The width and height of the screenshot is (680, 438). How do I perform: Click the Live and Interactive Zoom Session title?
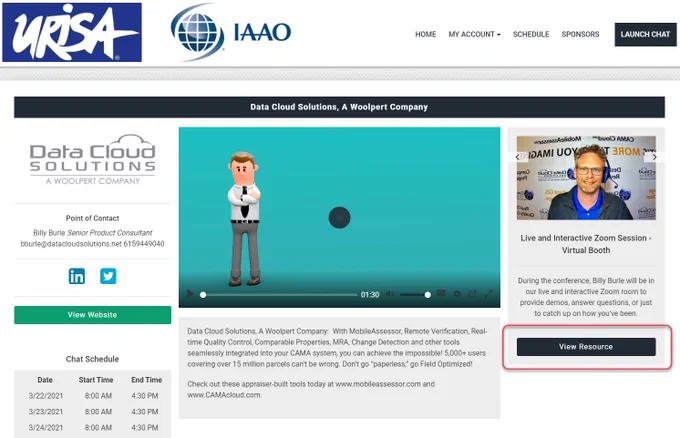pyautogui.click(x=586, y=244)
